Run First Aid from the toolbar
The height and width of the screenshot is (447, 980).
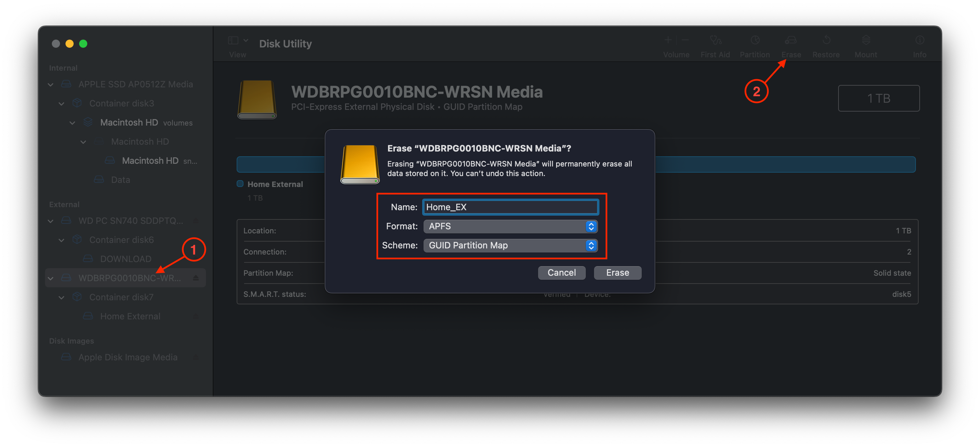(715, 44)
